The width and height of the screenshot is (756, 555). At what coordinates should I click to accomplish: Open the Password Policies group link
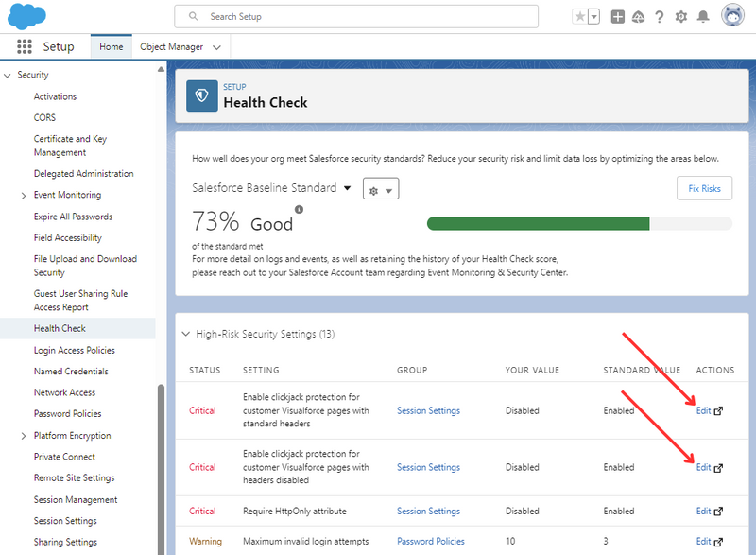pos(431,542)
